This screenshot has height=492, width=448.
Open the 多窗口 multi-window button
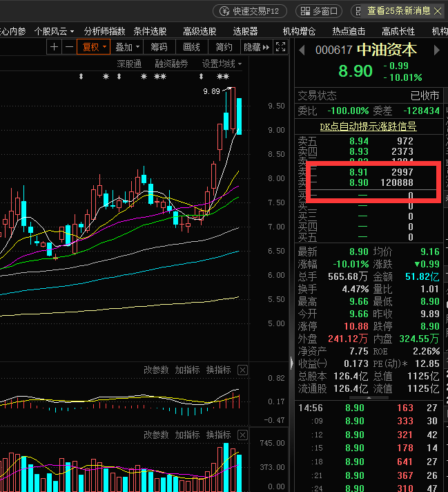click(x=319, y=11)
